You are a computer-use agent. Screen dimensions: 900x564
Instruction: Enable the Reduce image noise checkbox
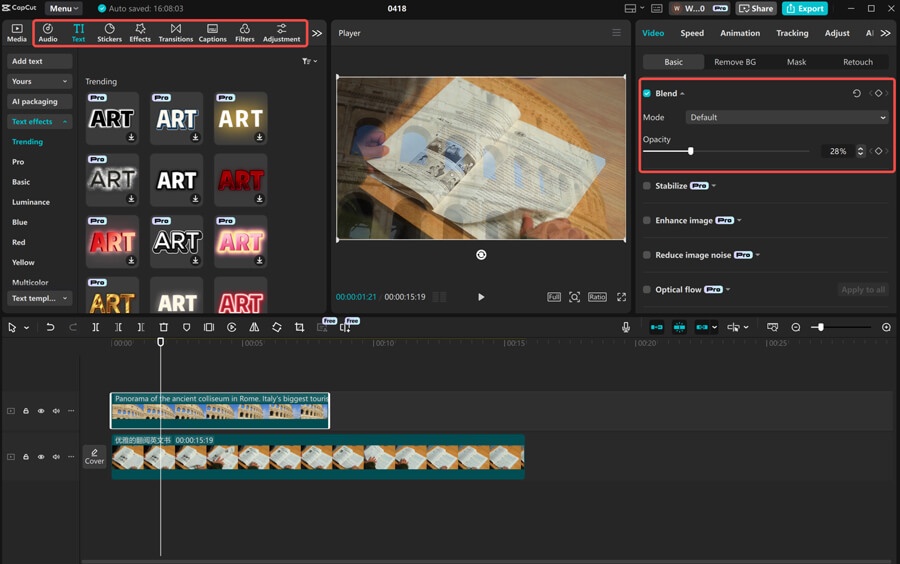[647, 255]
